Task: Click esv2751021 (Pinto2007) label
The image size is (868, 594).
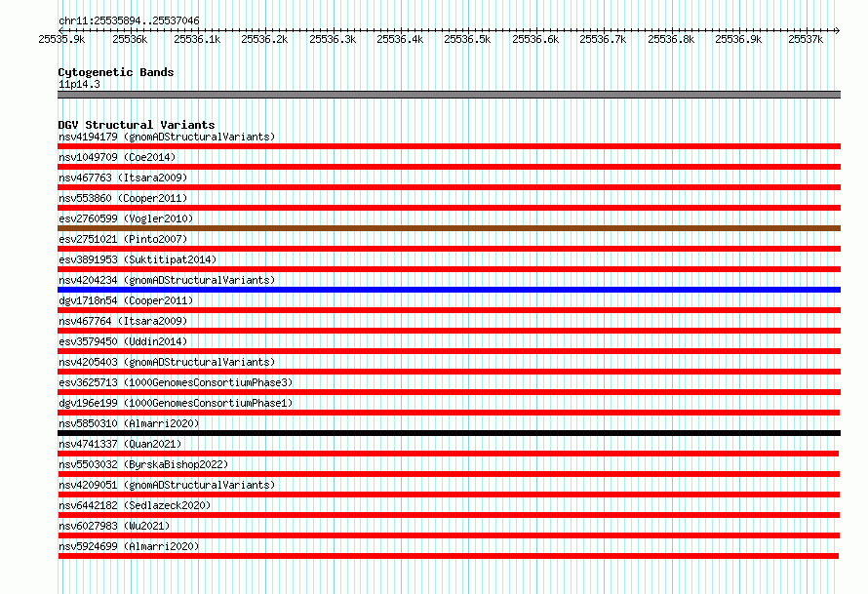Action: coord(123,239)
